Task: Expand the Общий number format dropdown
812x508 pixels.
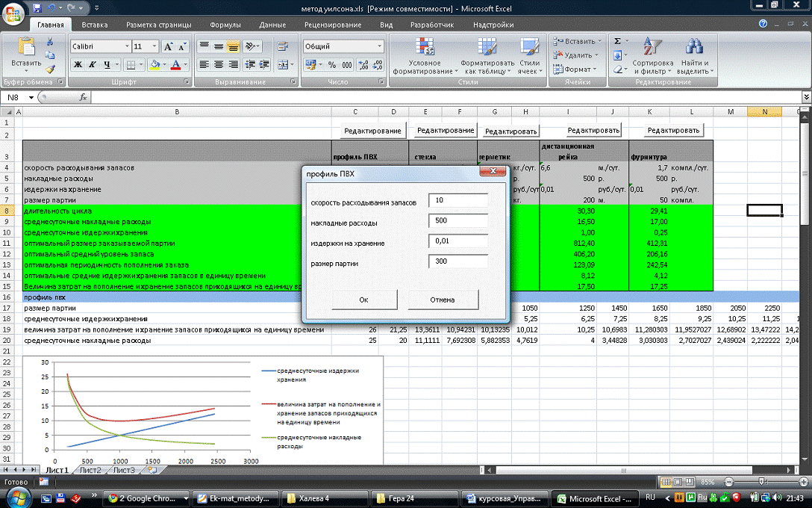Action: pyautogui.click(x=379, y=46)
